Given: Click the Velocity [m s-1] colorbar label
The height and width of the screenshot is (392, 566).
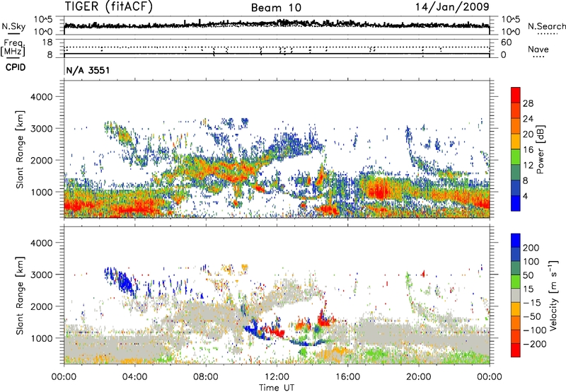Looking at the screenshot, I should [553, 295].
